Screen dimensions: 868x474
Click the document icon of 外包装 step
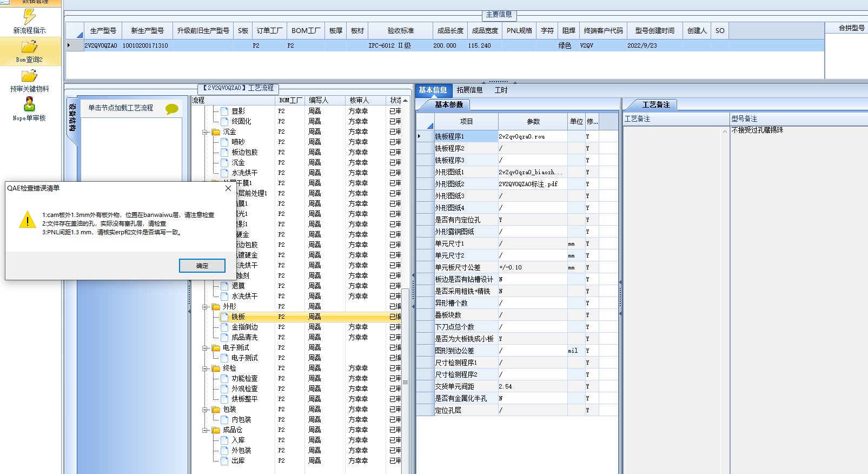224,450
